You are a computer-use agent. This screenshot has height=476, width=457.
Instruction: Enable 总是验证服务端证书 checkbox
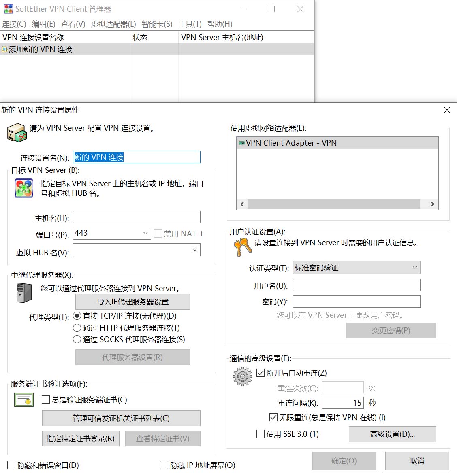pyautogui.click(x=46, y=400)
